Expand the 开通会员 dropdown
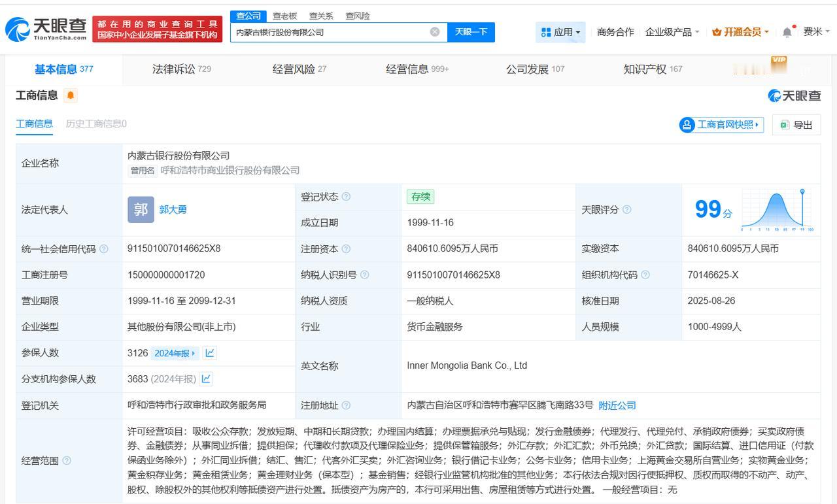The image size is (837, 504). [740, 32]
